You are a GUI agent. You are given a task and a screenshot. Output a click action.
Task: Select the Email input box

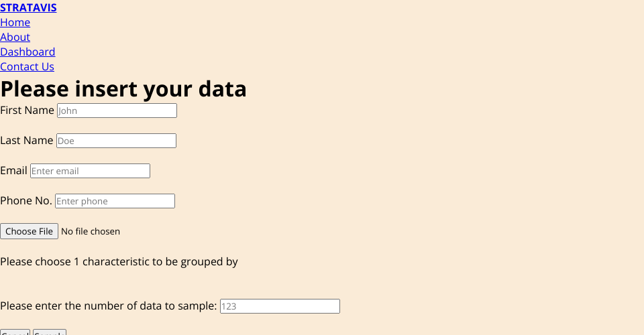click(x=90, y=171)
